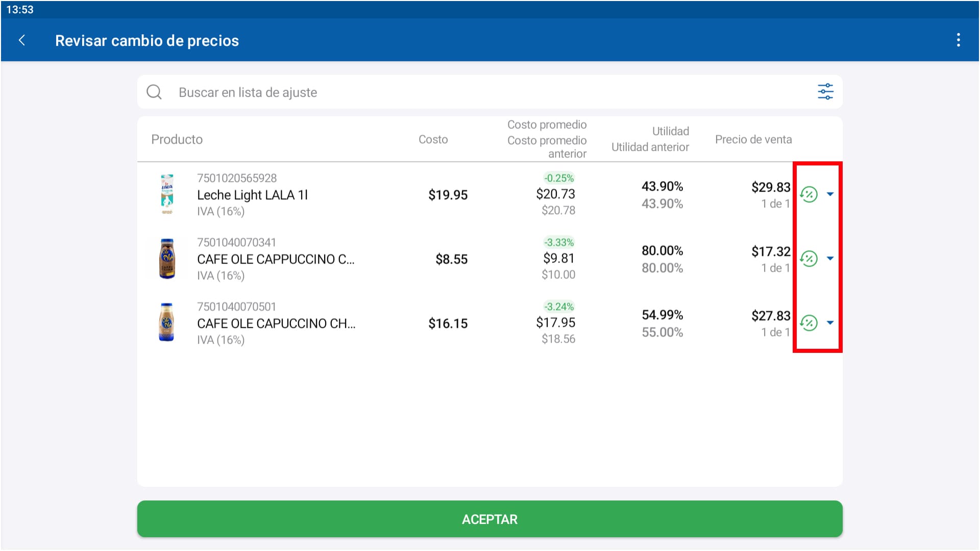Click the Producto column header

click(x=177, y=139)
